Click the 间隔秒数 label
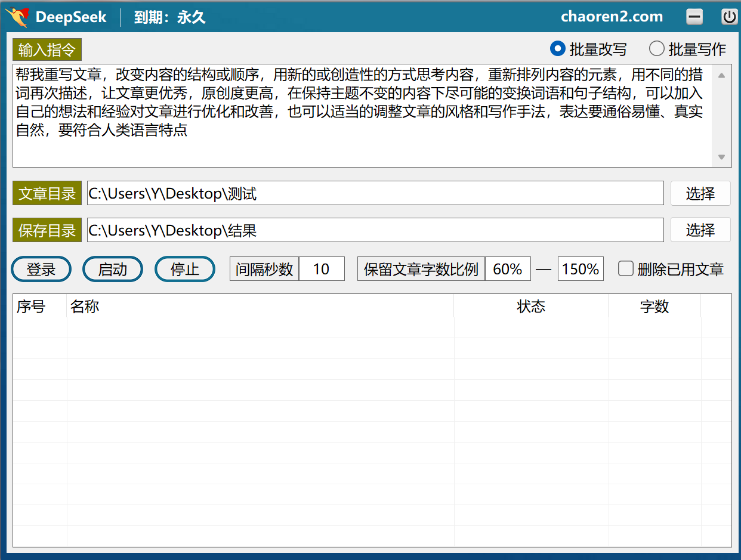 (x=264, y=269)
